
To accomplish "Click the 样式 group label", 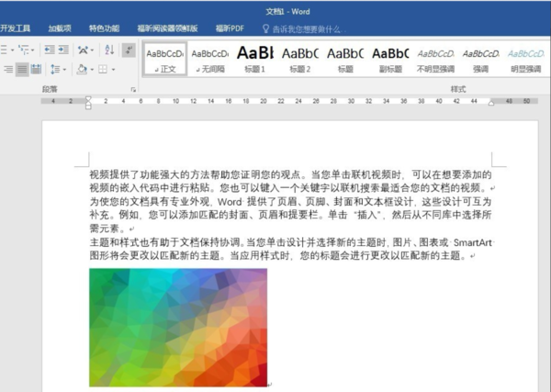I will [458, 89].
